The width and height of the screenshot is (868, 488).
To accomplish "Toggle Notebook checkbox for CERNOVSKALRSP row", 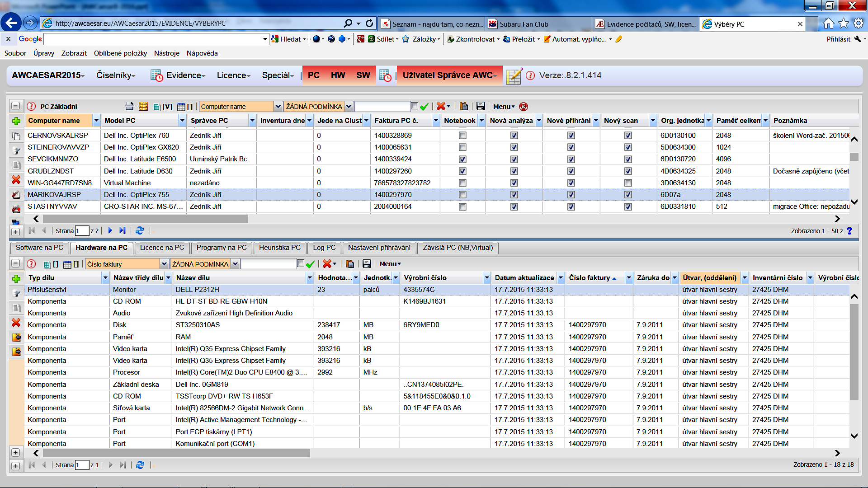I will (462, 136).
